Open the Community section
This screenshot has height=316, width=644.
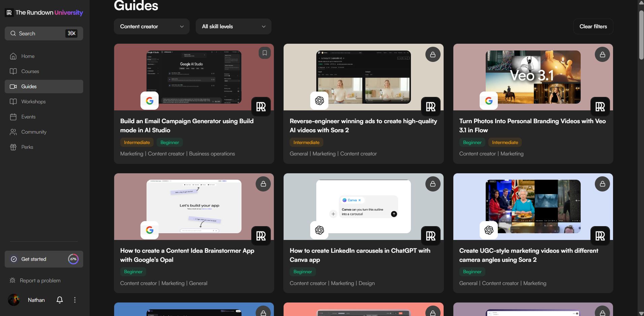coord(44,132)
